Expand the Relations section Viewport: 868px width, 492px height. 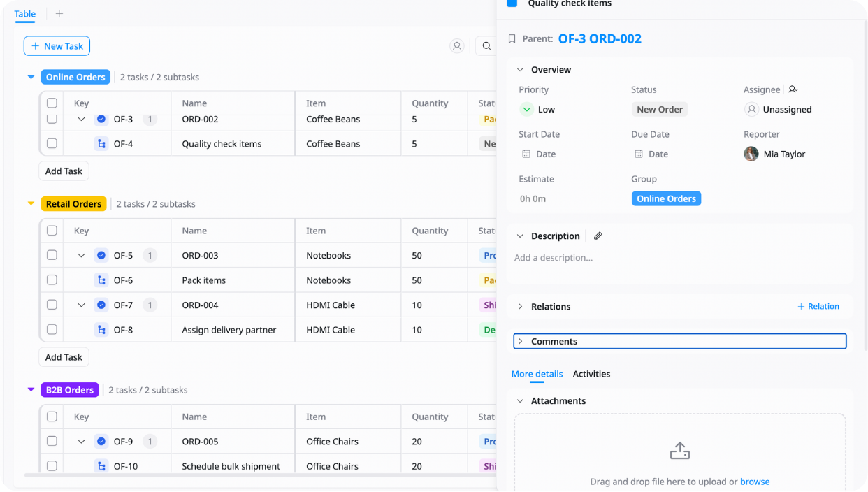click(520, 307)
